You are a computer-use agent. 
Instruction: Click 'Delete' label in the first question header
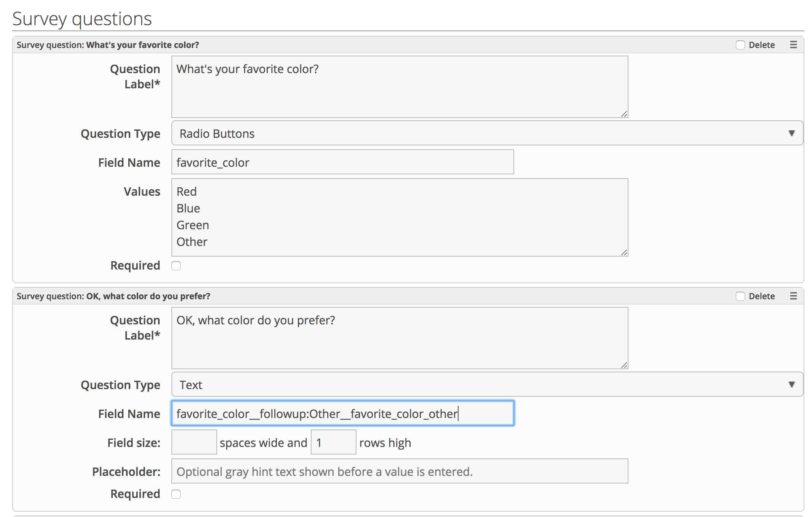click(762, 45)
